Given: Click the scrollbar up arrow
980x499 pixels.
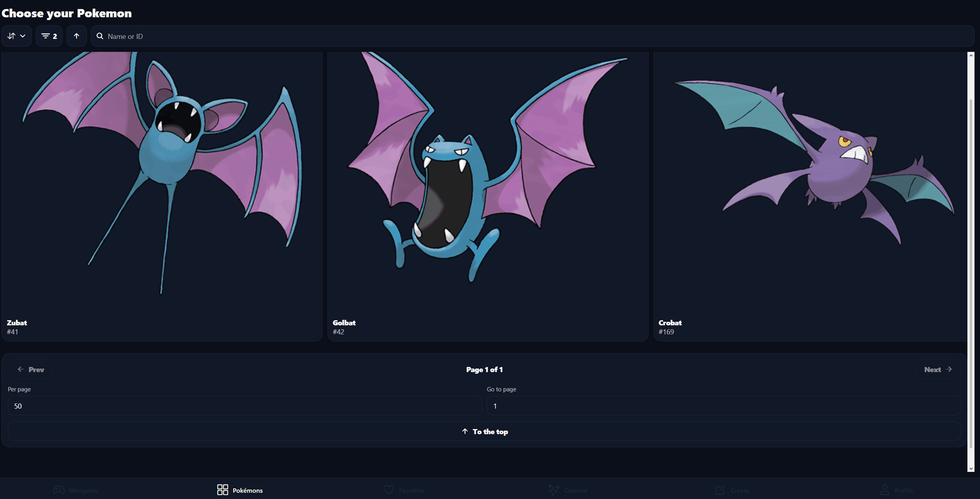Looking at the screenshot, I should 971,55.
